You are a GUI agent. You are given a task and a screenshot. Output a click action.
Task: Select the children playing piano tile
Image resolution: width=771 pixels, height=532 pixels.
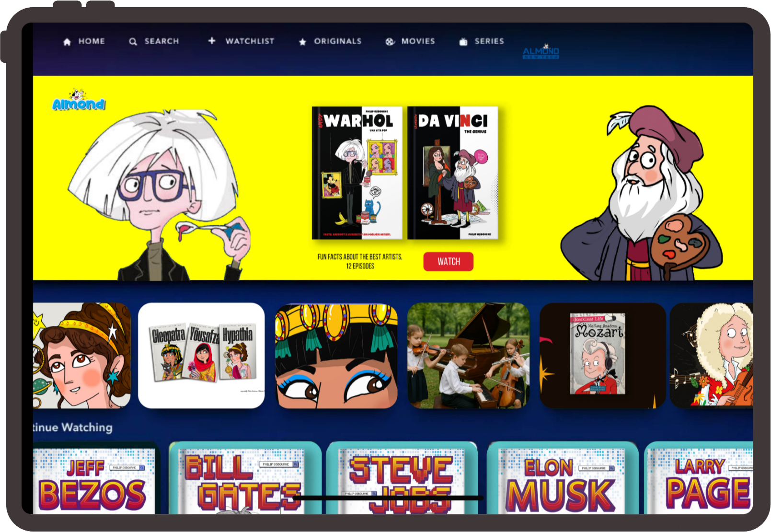[x=468, y=356]
